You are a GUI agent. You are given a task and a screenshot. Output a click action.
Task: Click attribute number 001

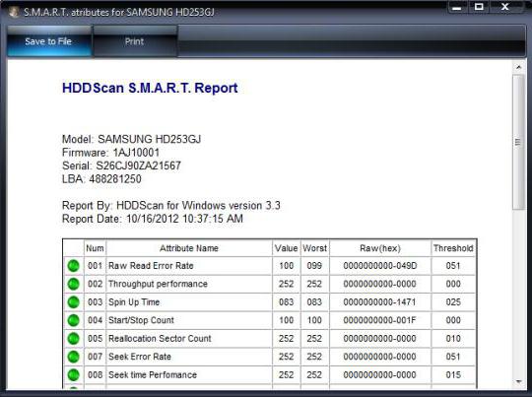click(x=95, y=266)
